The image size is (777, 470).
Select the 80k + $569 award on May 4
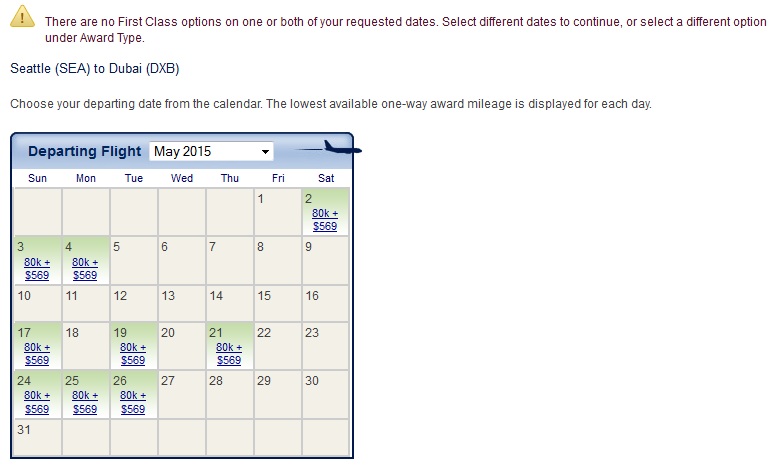(x=85, y=268)
